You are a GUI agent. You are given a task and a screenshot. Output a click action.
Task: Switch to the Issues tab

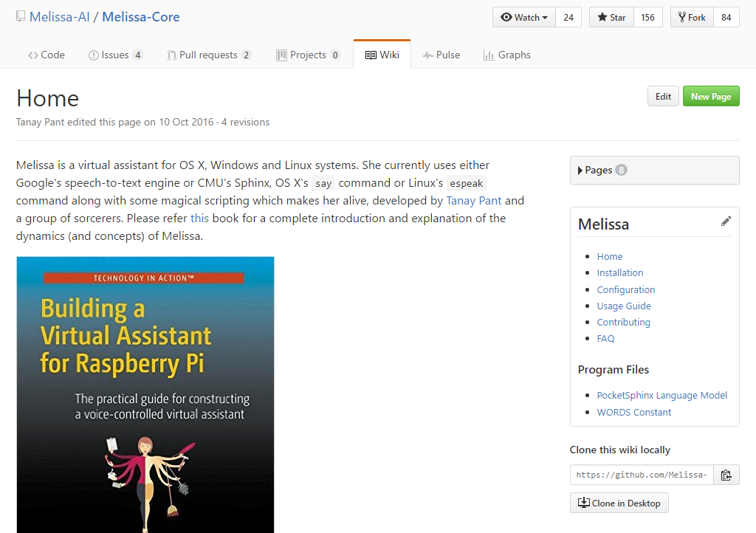tap(116, 55)
